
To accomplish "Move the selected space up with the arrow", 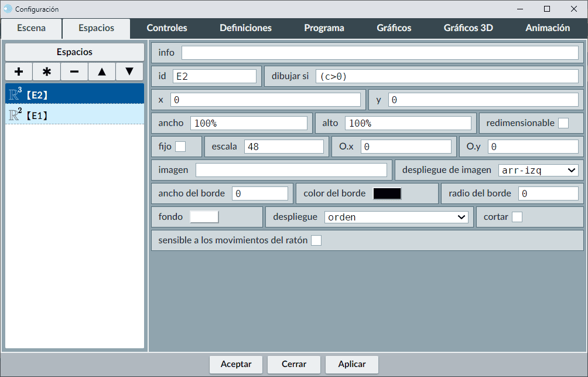I will pyautogui.click(x=102, y=72).
